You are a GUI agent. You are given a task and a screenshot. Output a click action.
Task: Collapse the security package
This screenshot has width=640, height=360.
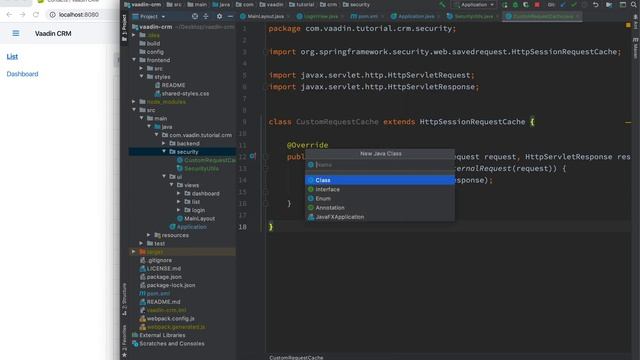[164, 151]
